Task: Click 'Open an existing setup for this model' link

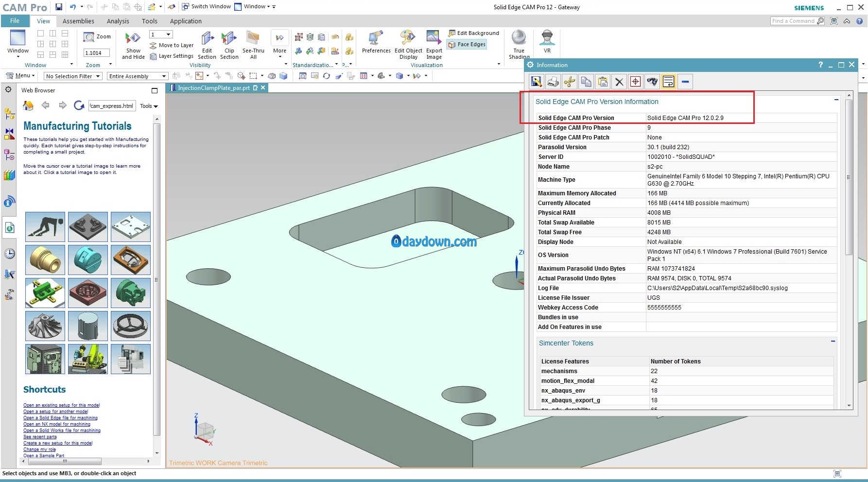Action: pos(61,405)
